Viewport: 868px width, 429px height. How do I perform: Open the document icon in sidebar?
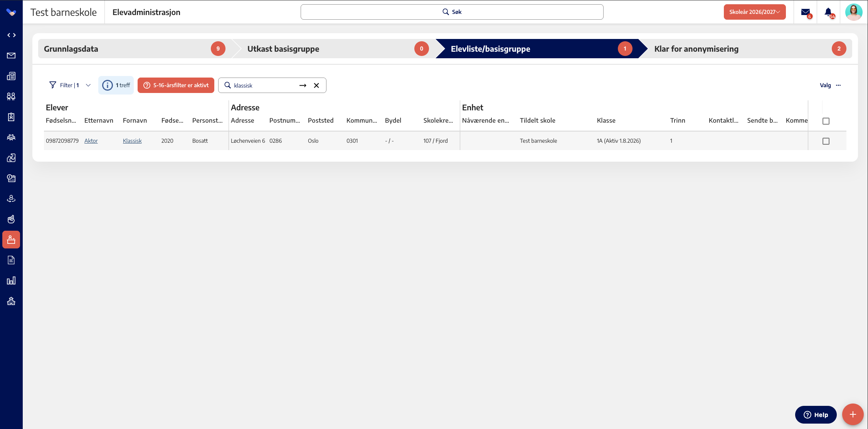pos(11,260)
